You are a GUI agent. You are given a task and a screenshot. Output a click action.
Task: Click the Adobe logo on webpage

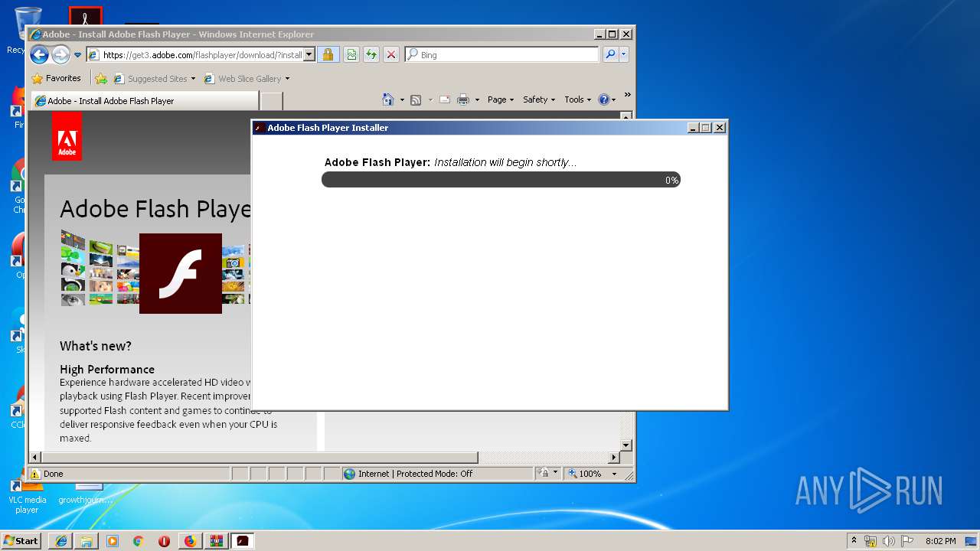point(67,136)
